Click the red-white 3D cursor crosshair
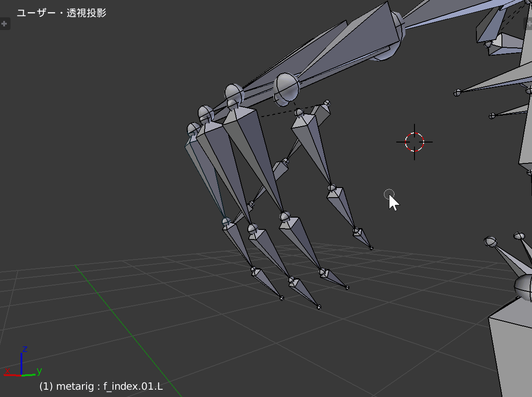This screenshot has width=532, height=397. (x=414, y=142)
